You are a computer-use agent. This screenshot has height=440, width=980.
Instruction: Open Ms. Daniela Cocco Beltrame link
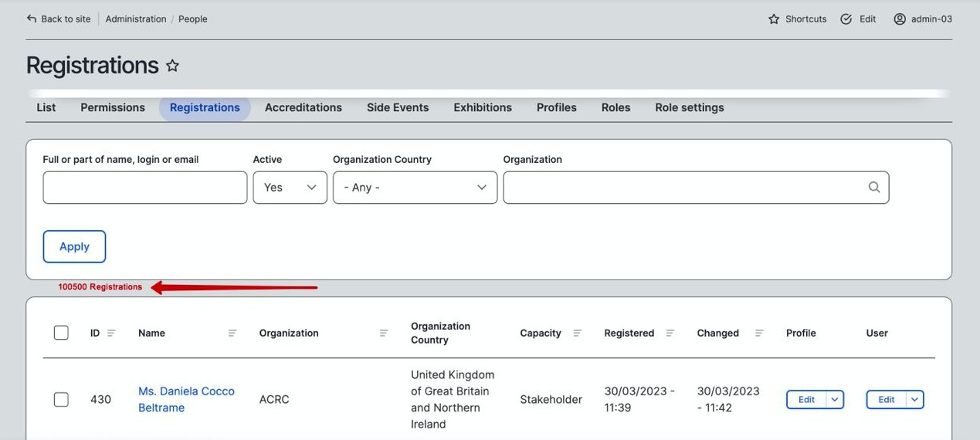point(186,399)
